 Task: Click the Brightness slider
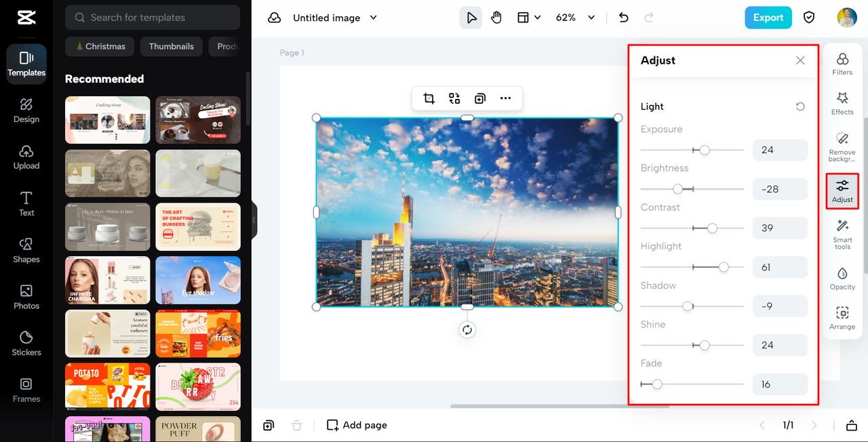click(x=692, y=189)
